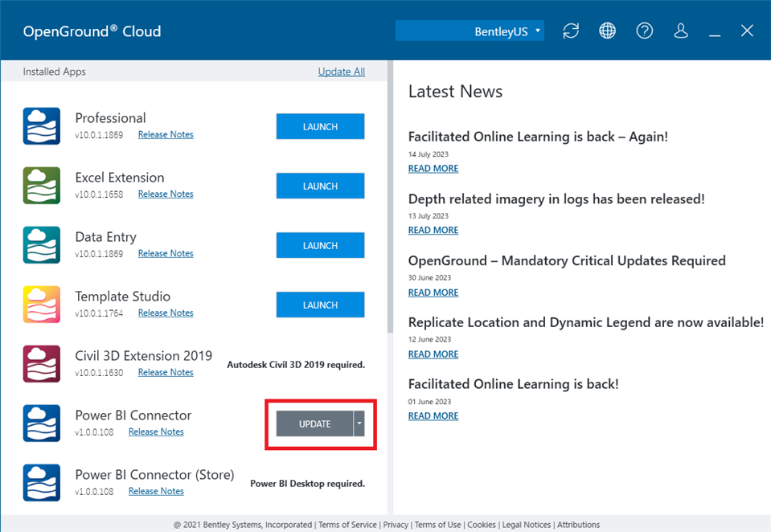Image resolution: width=771 pixels, height=532 pixels.
Task: Open the BentleyUS region dropdown
Action: pos(470,31)
